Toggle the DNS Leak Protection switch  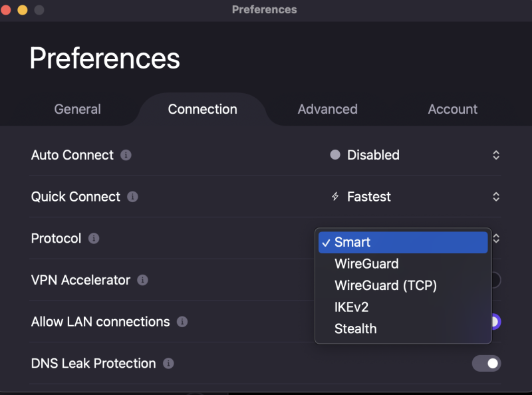click(486, 364)
